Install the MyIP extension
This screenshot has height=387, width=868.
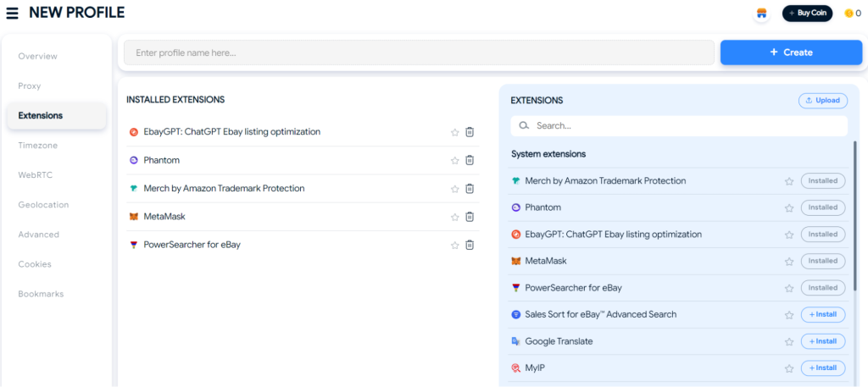pos(823,368)
